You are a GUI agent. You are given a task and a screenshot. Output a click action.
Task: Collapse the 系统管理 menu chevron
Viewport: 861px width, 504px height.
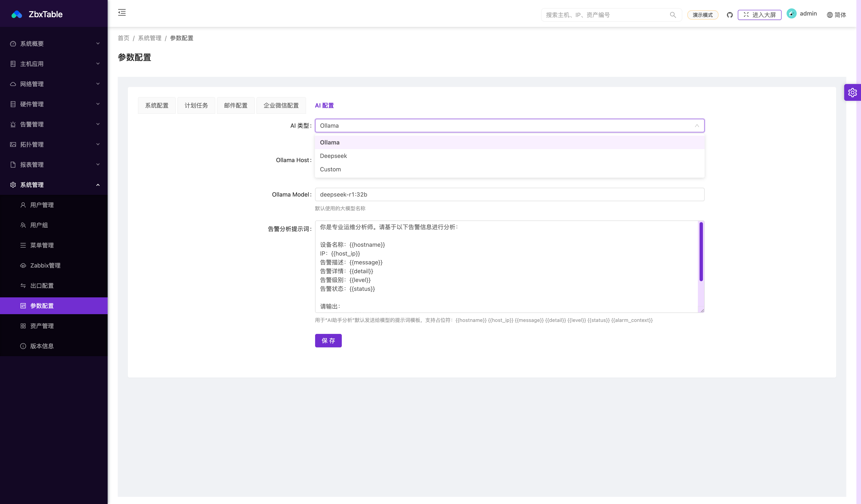[98, 185]
